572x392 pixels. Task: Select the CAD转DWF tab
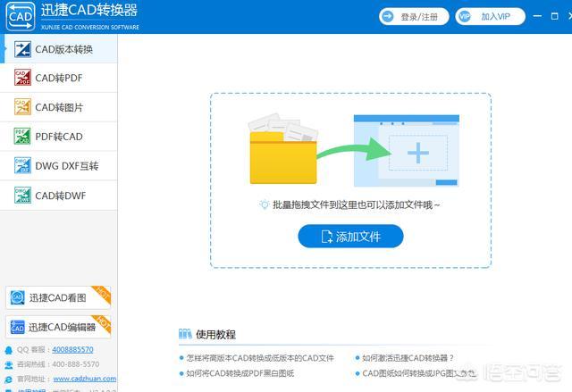click(59, 196)
